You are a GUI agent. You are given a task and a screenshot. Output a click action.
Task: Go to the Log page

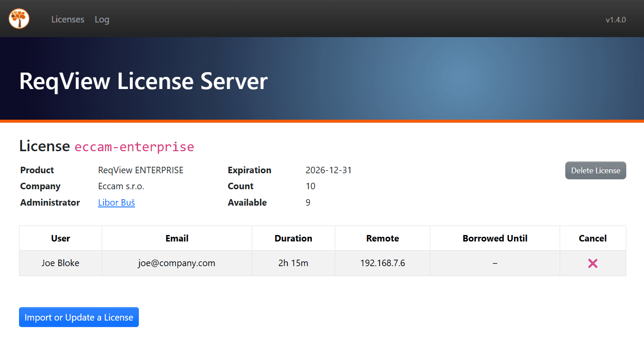102,19
